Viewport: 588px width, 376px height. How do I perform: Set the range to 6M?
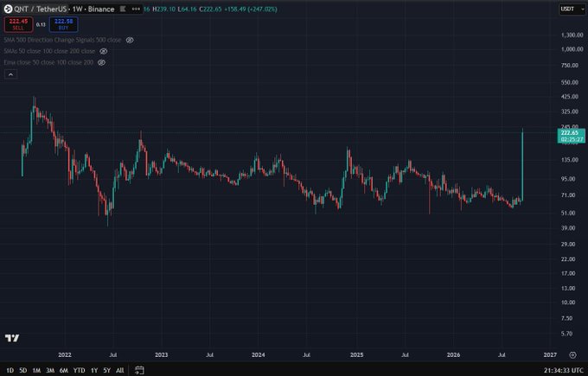click(64, 370)
